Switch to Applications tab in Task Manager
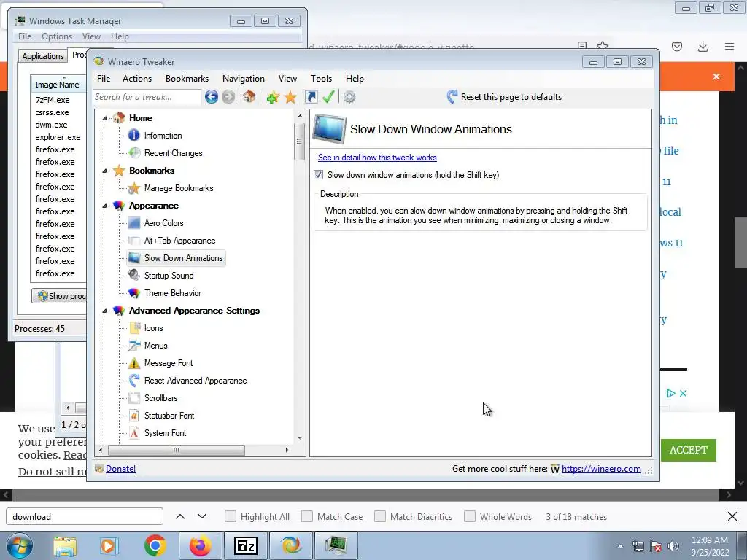The width and height of the screenshot is (747, 560). click(x=43, y=56)
